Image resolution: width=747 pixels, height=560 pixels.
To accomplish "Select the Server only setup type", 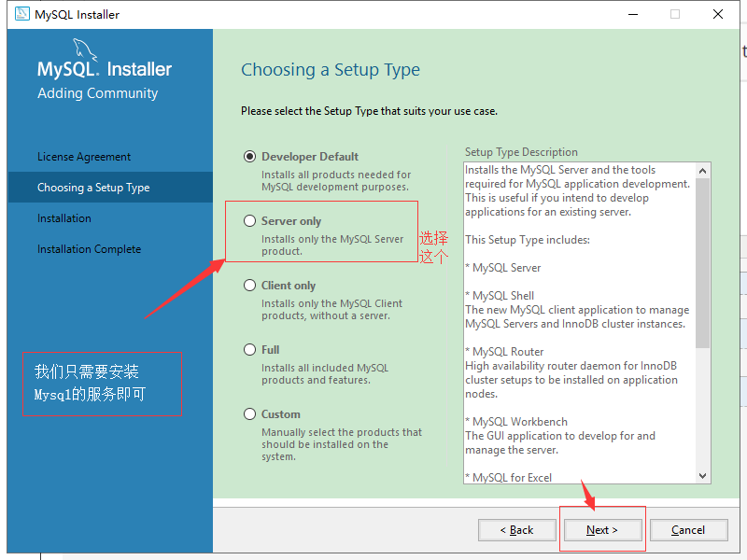I will [249, 221].
